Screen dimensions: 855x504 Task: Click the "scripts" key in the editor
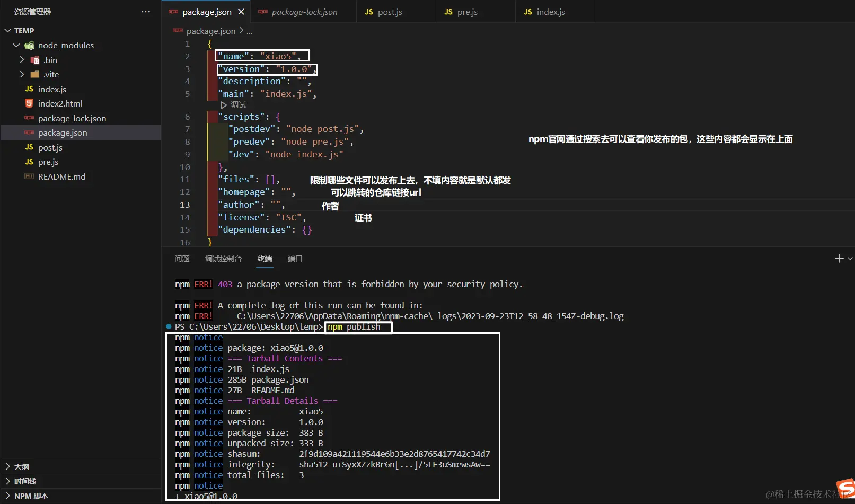click(241, 117)
